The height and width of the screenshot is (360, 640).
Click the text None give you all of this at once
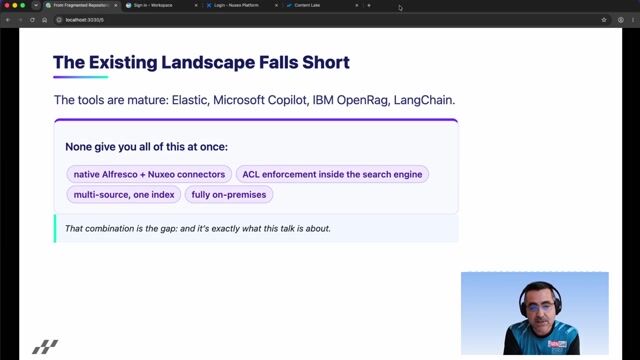click(147, 147)
